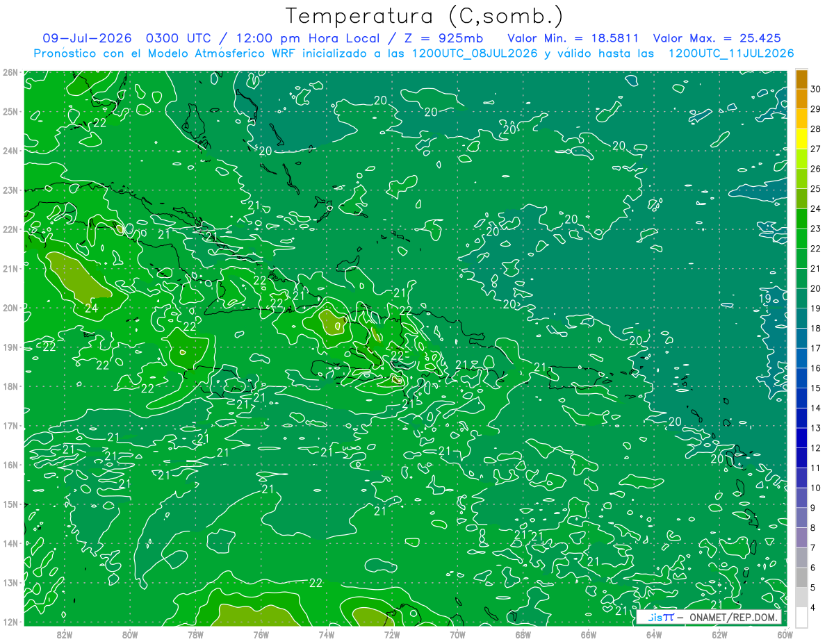Viewport: 834px width, 644px height.
Task: Click the '68W' longitude axis label
Action: pyautogui.click(x=523, y=635)
